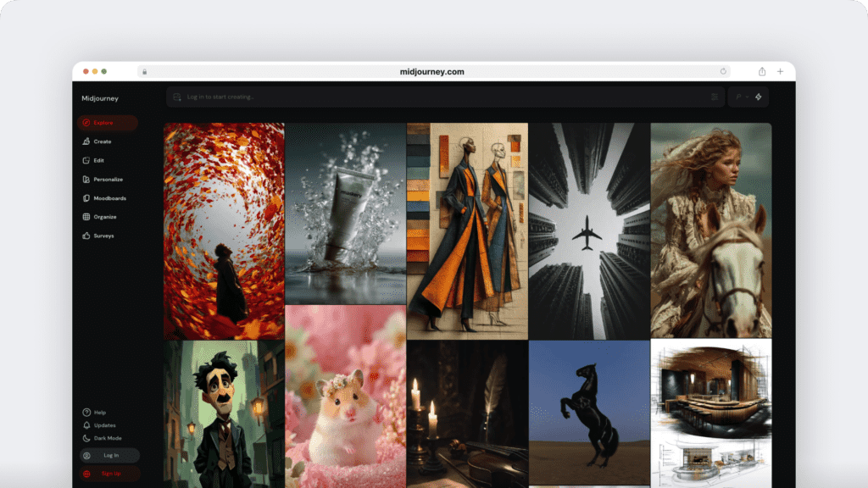
Task: Click the Moodboards icon
Action: pyautogui.click(x=86, y=198)
